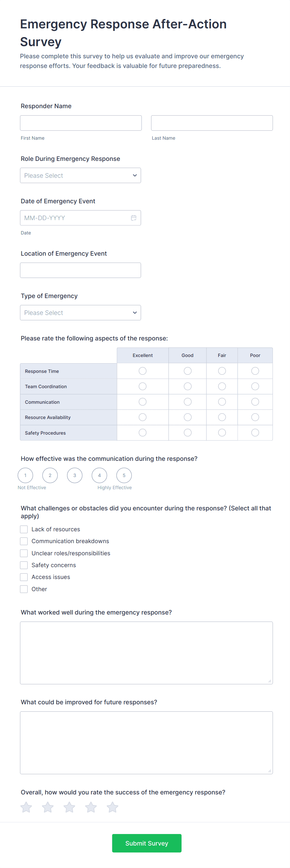The width and height of the screenshot is (290, 868).
Task: Focus the First Name input field
Action: tap(81, 123)
